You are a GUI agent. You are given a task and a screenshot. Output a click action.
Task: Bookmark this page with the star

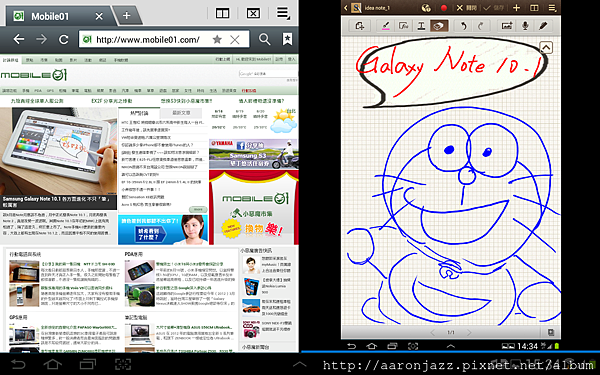[217, 39]
